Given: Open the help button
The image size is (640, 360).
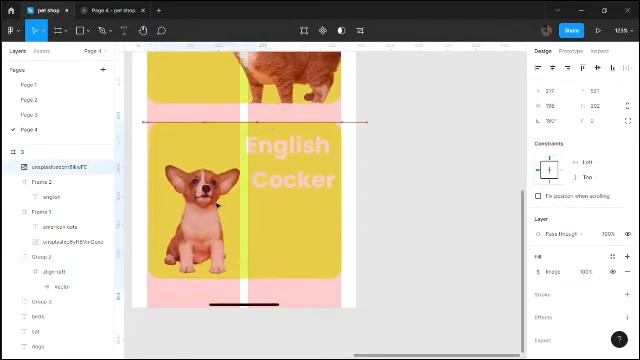Looking at the screenshot, I should [x=619, y=339].
